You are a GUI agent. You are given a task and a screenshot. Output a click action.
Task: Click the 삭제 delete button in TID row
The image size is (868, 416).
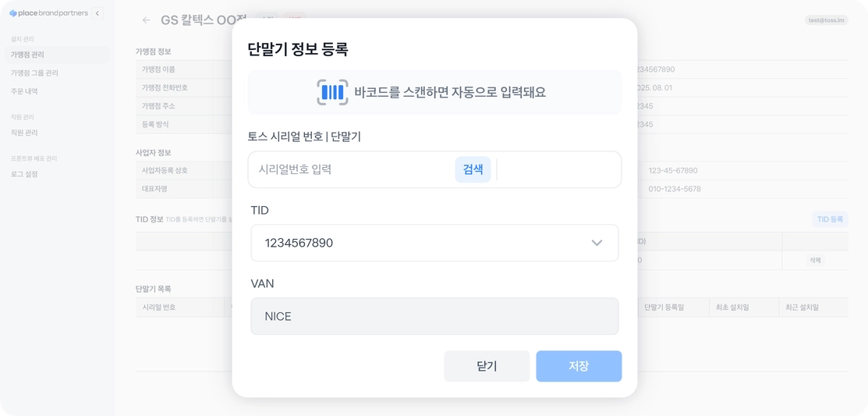coord(815,260)
